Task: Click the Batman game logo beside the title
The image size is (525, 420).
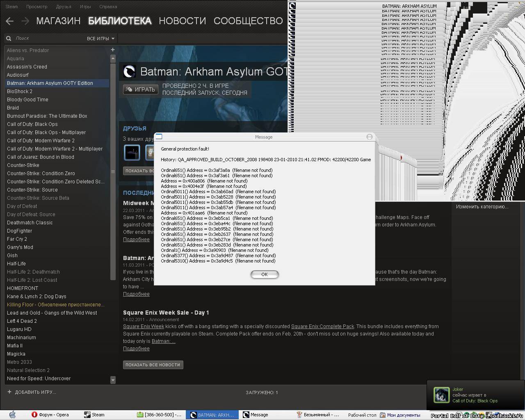Action: pos(130,71)
